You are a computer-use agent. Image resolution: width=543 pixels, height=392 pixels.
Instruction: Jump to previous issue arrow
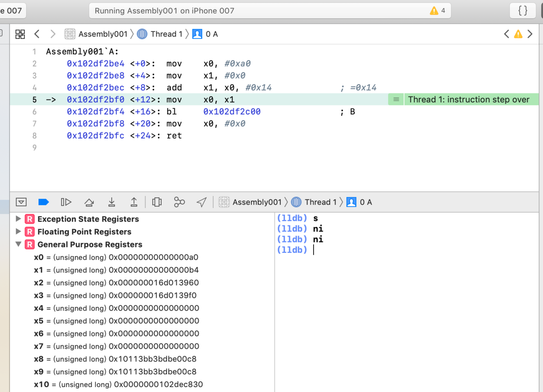click(x=506, y=34)
